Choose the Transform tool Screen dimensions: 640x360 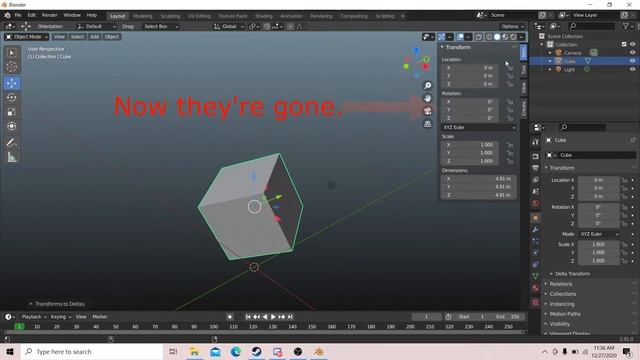pos(11,126)
